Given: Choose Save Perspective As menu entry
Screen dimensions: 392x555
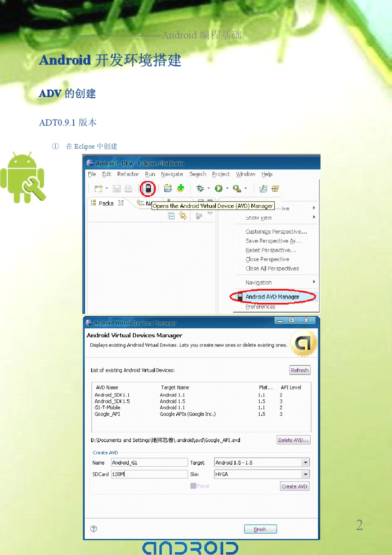Looking at the screenshot, I should click(274, 241).
